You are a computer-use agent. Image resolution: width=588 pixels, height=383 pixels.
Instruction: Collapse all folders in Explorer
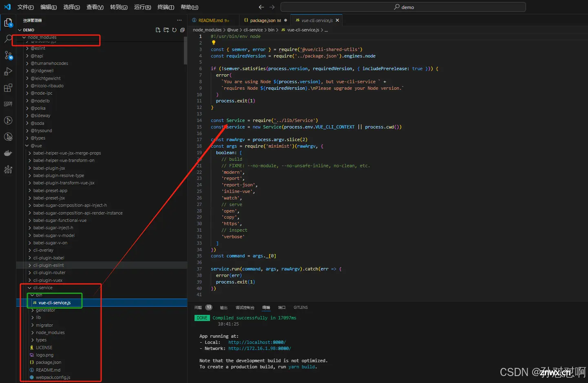click(182, 30)
